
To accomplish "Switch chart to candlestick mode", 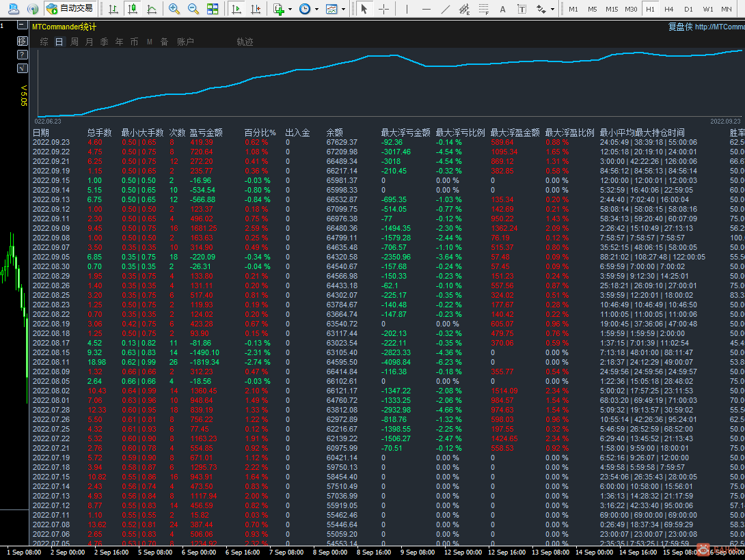I will tap(133, 9).
